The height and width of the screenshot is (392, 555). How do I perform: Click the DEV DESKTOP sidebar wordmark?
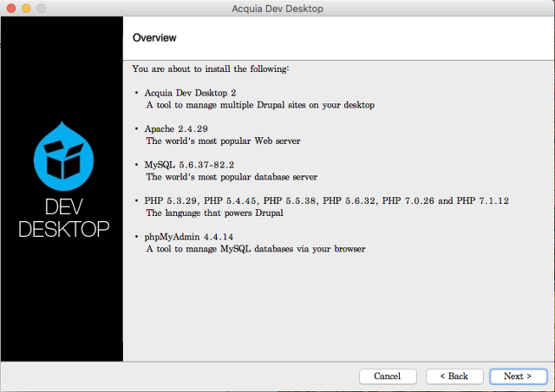pos(63,218)
